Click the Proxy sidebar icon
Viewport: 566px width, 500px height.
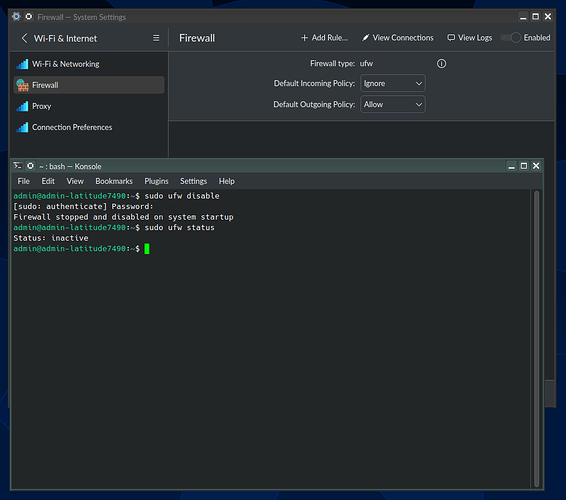[22, 106]
